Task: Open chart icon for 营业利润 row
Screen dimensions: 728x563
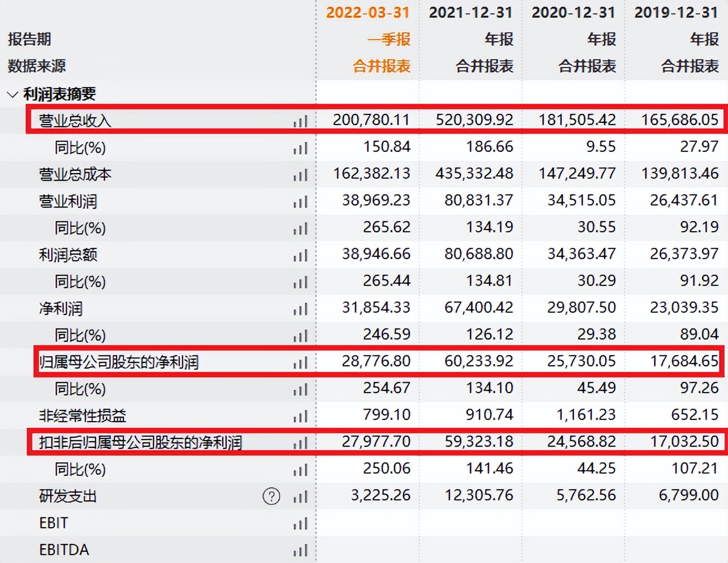Action: click(300, 201)
